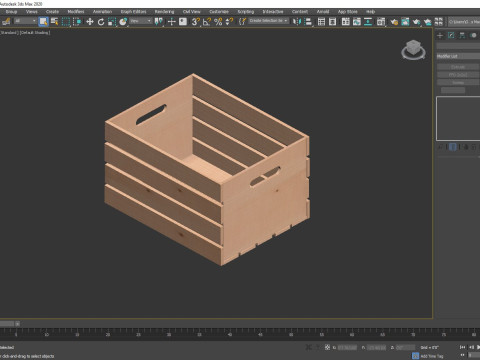Click frame 50 on the timeline

click(x=291, y=334)
